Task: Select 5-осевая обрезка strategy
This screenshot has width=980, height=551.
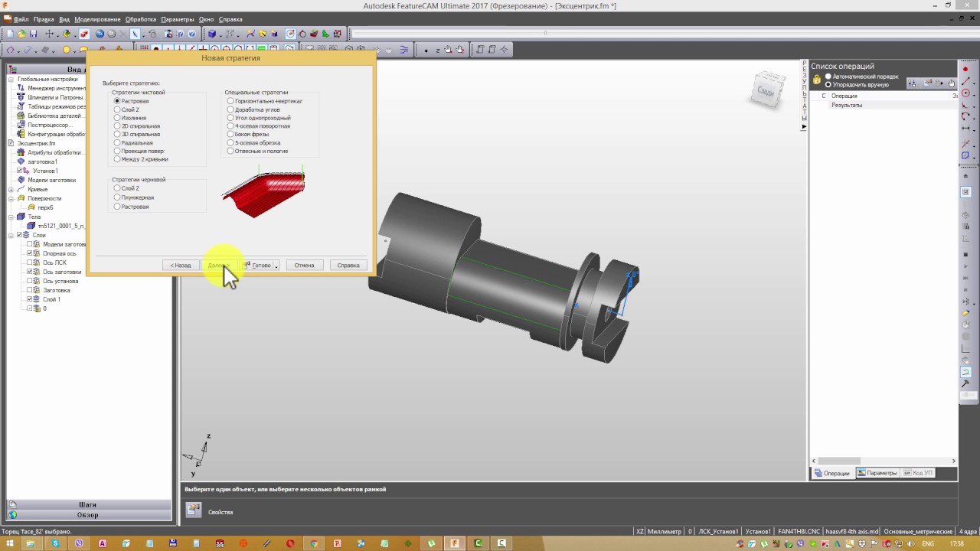Action: point(230,143)
